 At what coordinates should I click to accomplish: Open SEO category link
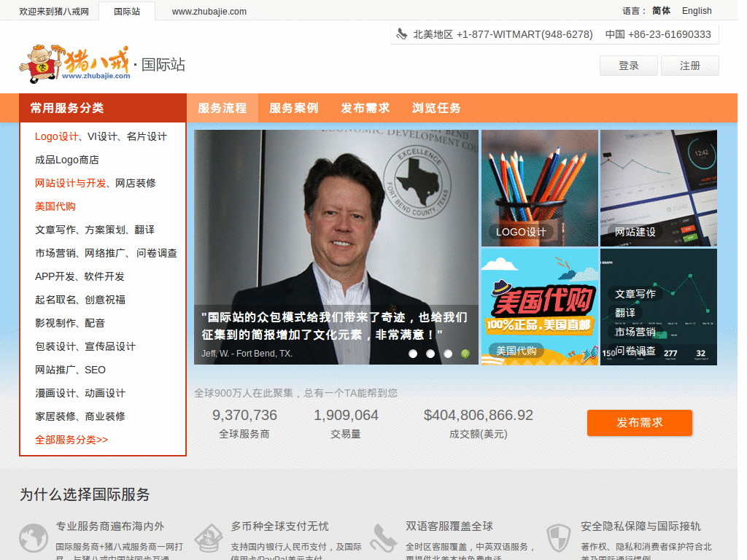pyautogui.click(x=95, y=370)
